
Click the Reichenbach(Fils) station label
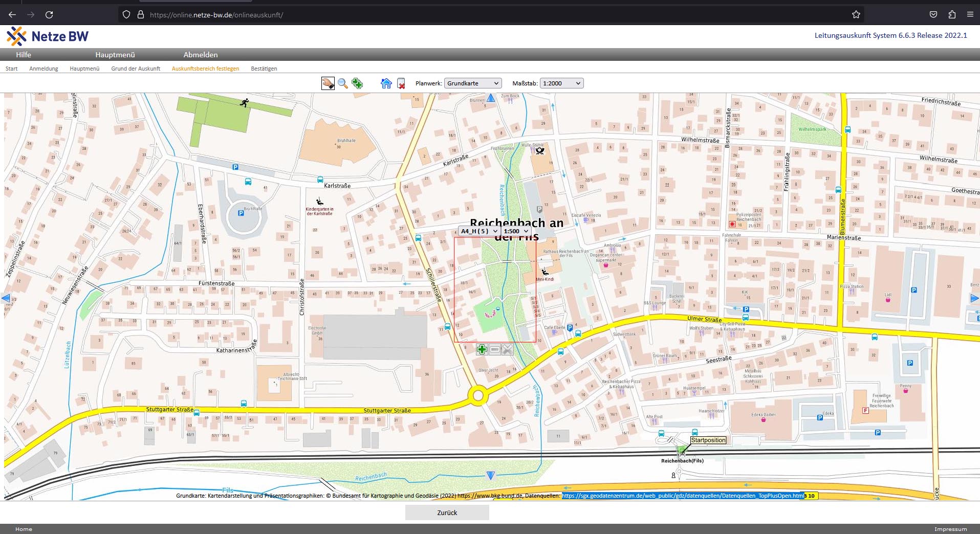click(682, 461)
